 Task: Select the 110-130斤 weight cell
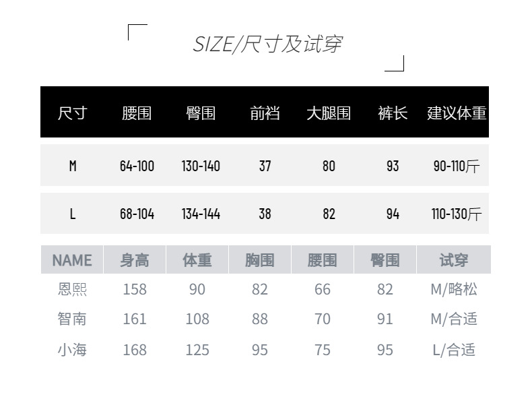[457, 214]
